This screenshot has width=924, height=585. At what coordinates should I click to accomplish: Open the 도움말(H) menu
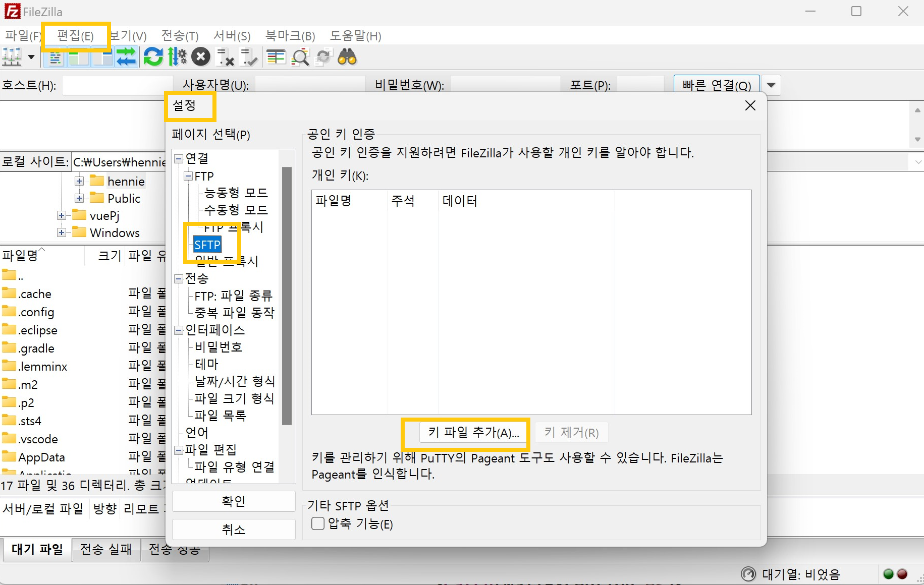point(355,36)
